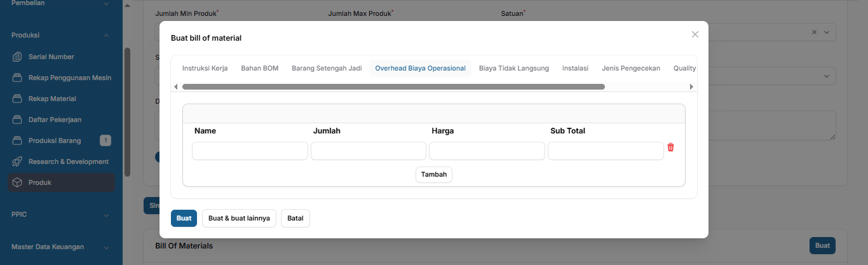The image size is (868, 265).
Task: Open Rekap Penggunaan Mesin page
Action: point(70,78)
